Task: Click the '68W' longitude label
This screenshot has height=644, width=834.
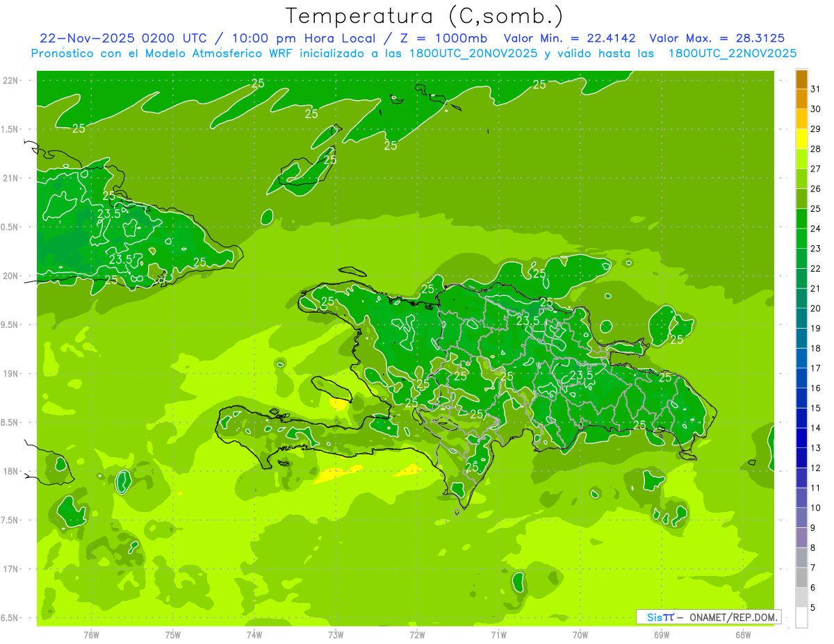Action: (x=743, y=634)
